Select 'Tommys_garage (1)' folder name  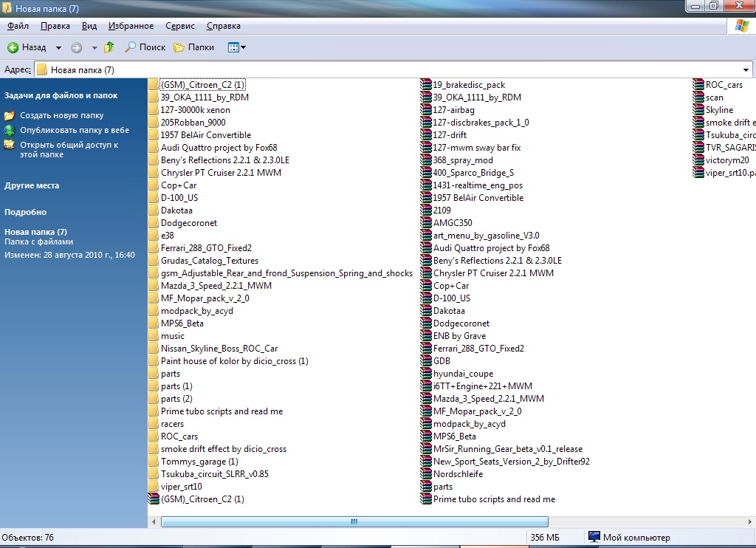tap(199, 462)
